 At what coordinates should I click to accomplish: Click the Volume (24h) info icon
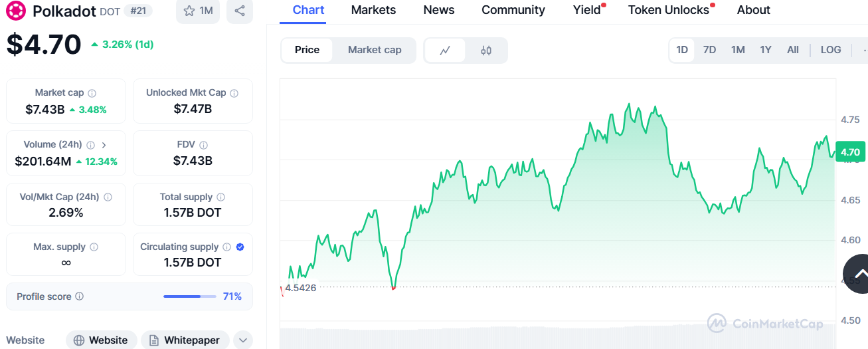pyautogui.click(x=90, y=145)
